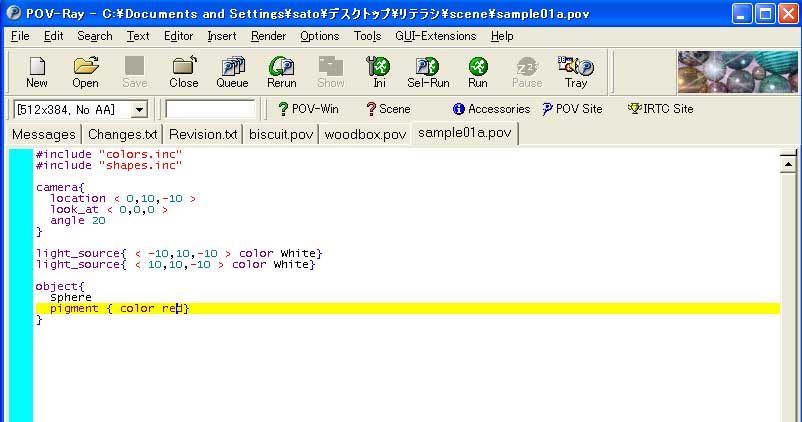
Task: Click the 'object{' code line
Action: pyautogui.click(x=60, y=286)
